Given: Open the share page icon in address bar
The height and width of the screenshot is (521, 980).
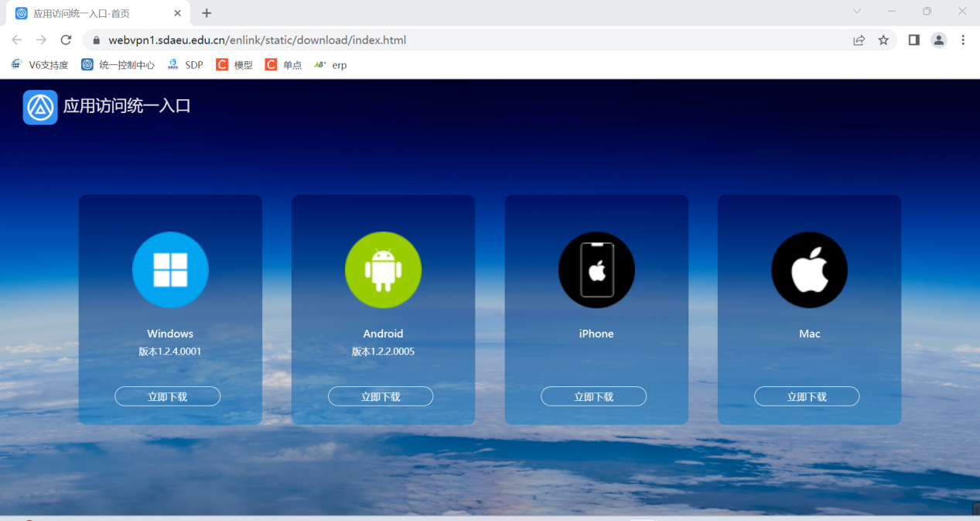Looking at the screenshot, I should pos(859,40).
